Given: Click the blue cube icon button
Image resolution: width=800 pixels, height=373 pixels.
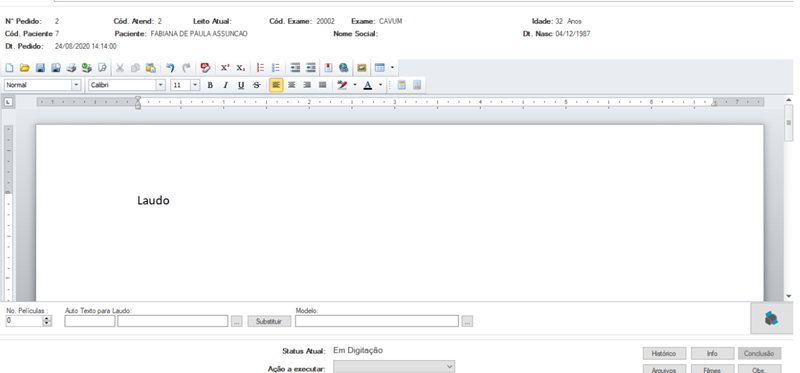Looking at the screenshot, I should (771, 318).
